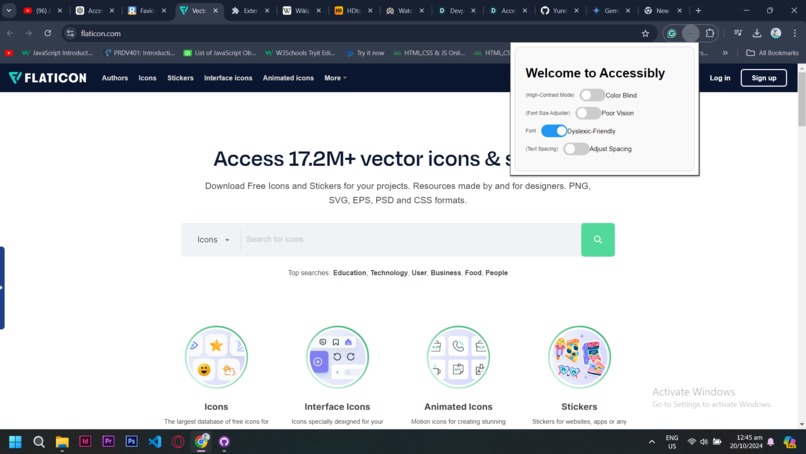Open the Animated Icons circle thumbnail

point(458,357)
